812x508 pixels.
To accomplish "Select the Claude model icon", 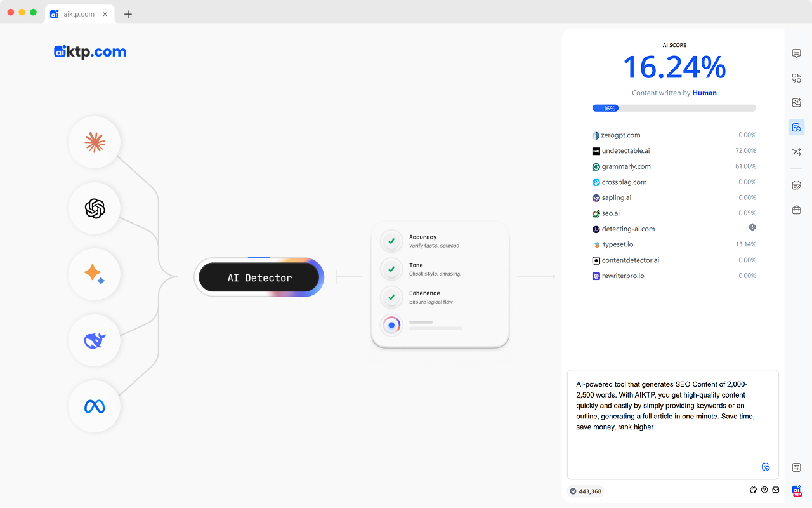I will (94, 142).
